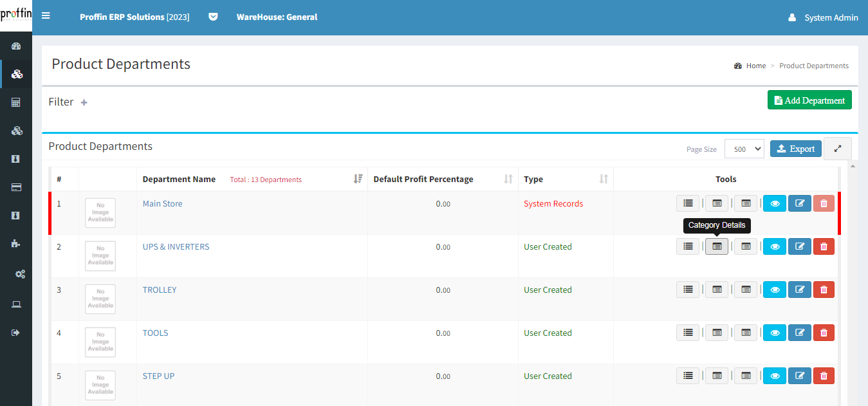This screenshot has height=406, width=868.
Task: Click the System Records type text
Action: pos(553,203)
